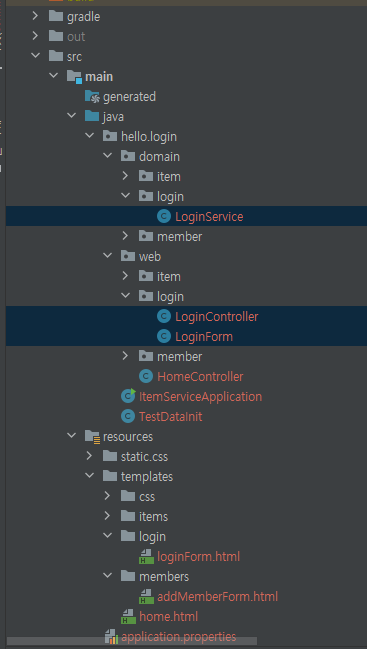Select the home.html template

tap(168, 617)
